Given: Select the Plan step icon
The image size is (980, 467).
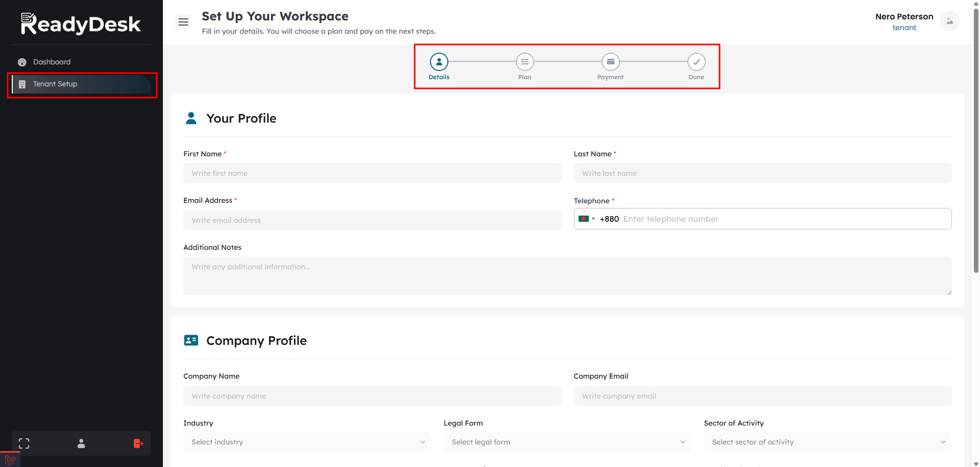Looking at the screenshot, I should pyautogui.click(x=524, y=62).
